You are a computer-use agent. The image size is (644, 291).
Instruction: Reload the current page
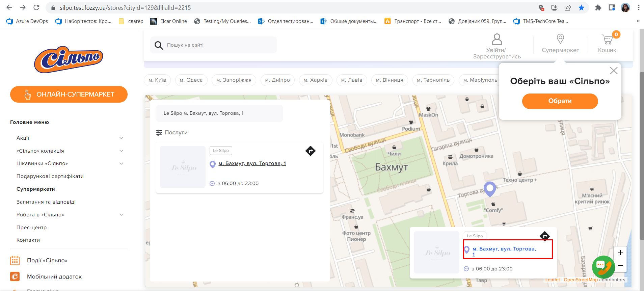(x=36, y=7)
